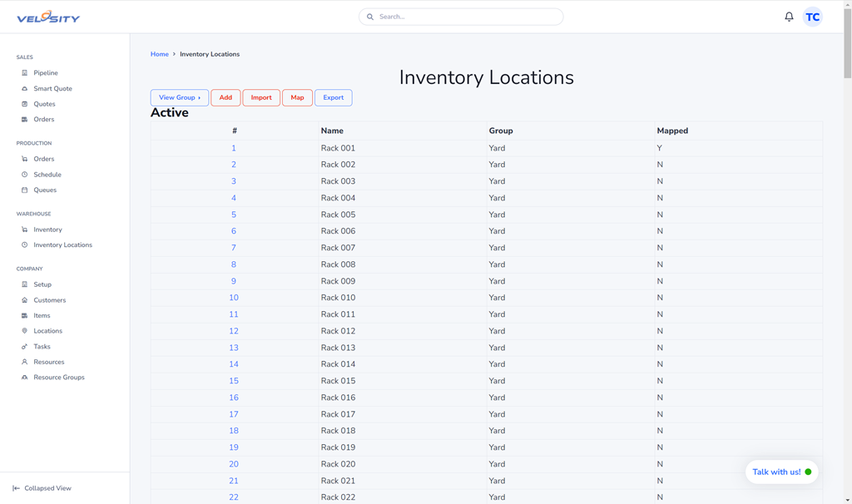
Task: Click the notification bell icon
Action: tap(789, 17)
